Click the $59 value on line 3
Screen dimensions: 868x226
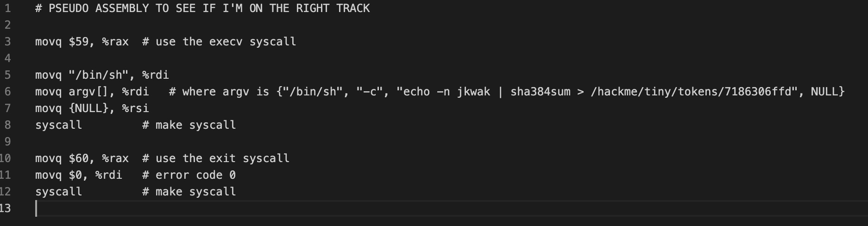click(79, 42)
